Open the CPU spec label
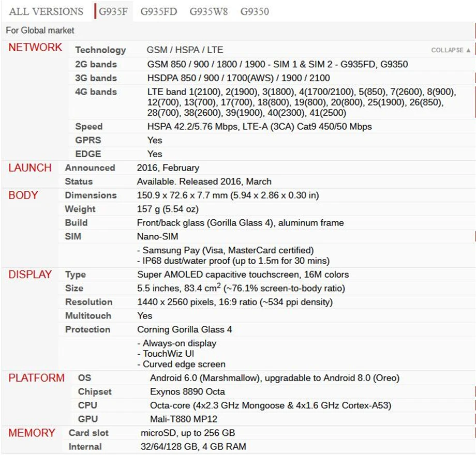 pyautogui.click(x=87, y=405)
